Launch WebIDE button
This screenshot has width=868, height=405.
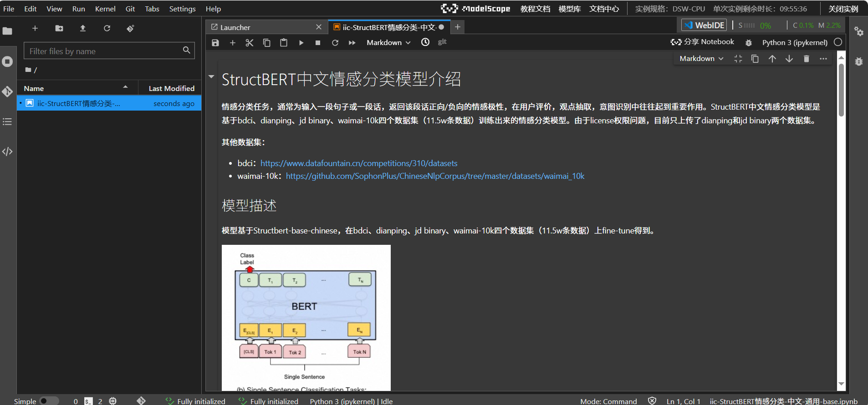(704, 25)
